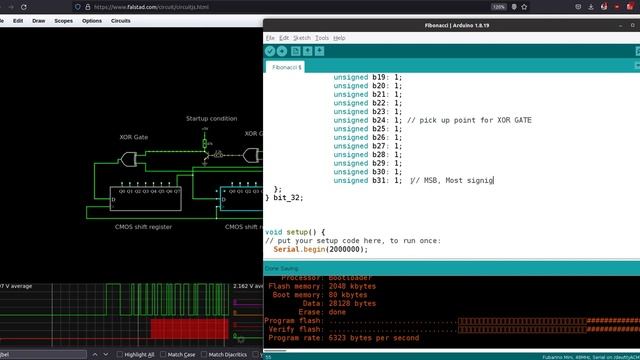Viewport: 640px width, 360px height.
Task: Open Sketch menu in Arduino IDE
Action: coord(302,38)
